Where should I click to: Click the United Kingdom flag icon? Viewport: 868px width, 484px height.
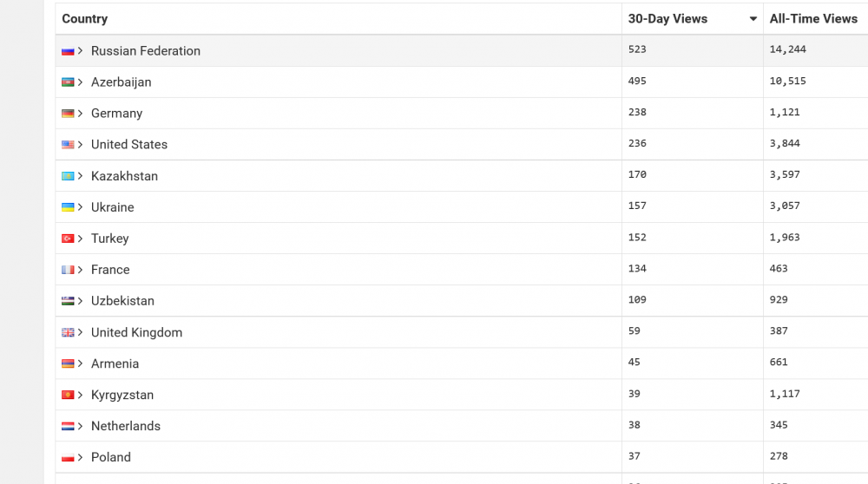coord(68,332)
